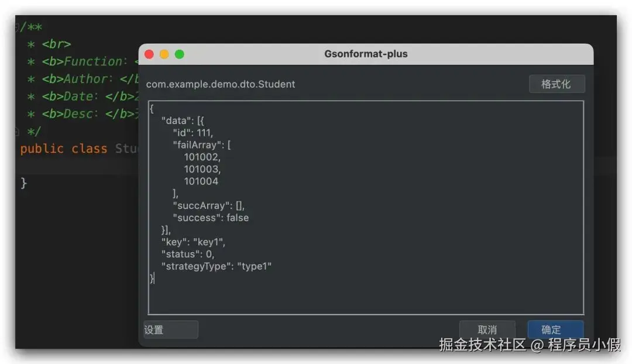632x364 pixels.
Task: Click the <b>Date: comment line in editor
Action: 83,97
